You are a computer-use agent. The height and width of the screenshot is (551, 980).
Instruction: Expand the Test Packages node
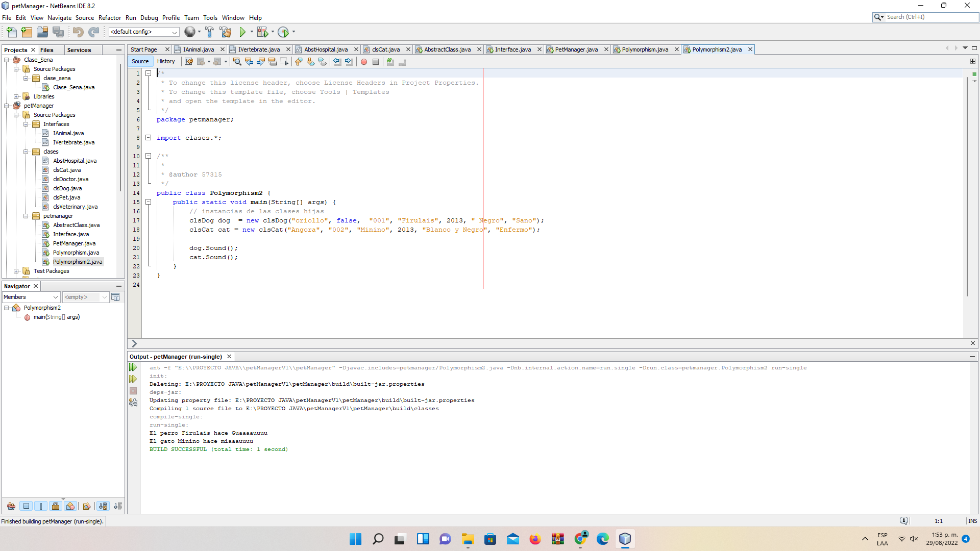click(17, 271)
